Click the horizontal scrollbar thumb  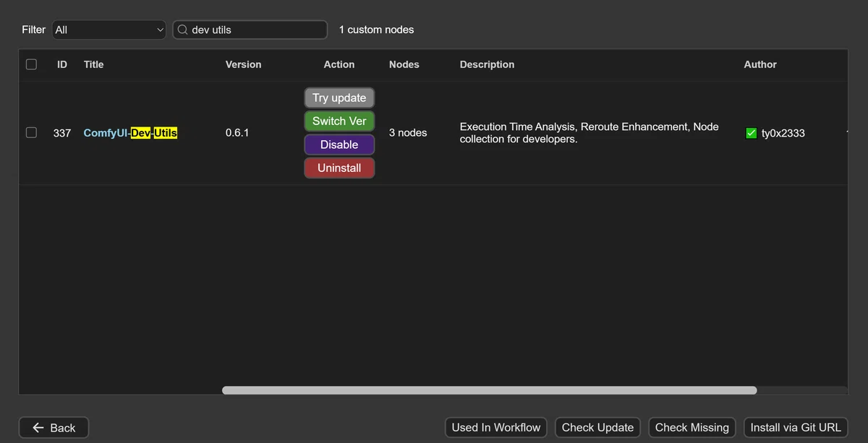[x=490, y=390]
